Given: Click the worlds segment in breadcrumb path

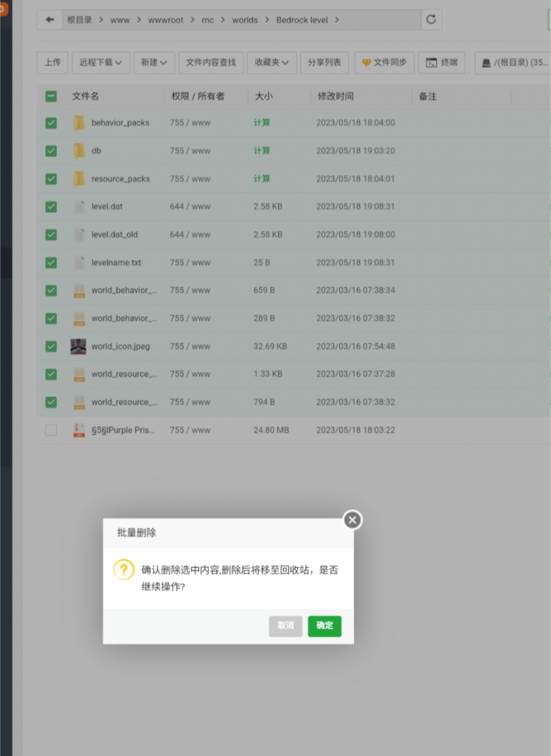Looking at the screenshot, I should tap(245, 20).
